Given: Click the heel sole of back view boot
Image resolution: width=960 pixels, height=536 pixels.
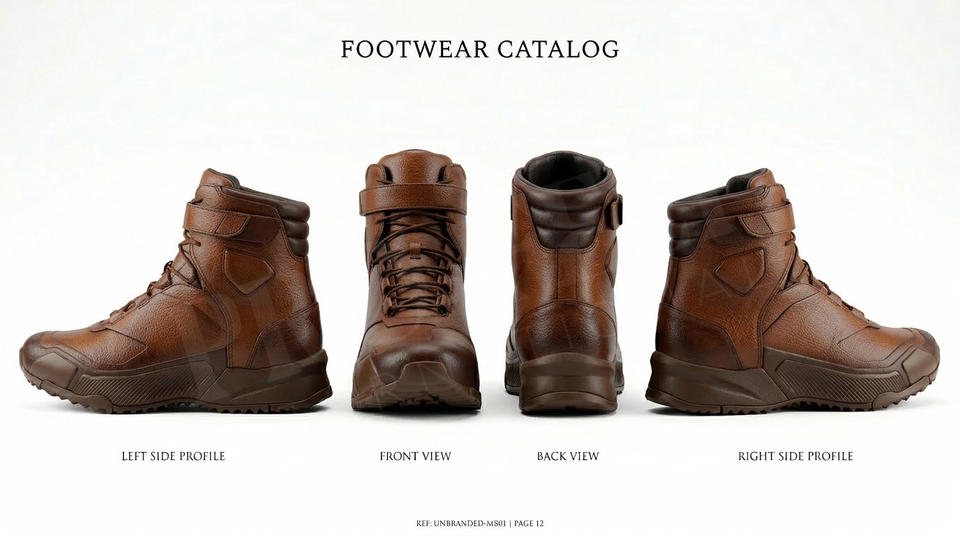Looking at the screenshot, I should pyautogui.click(x=568, y=383).
